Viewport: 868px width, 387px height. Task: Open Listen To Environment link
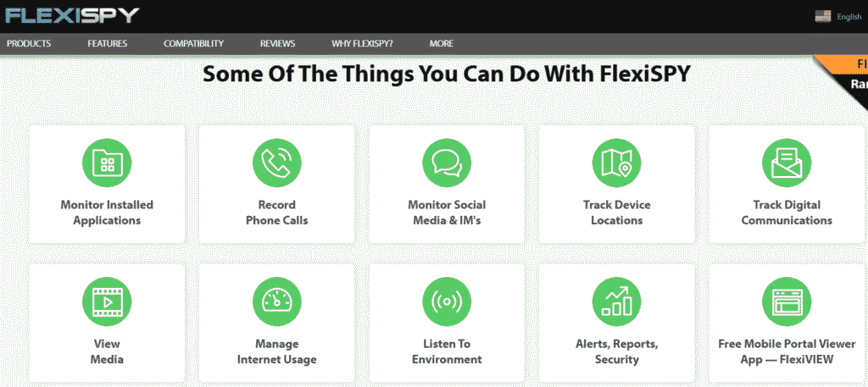pos(447,351)
